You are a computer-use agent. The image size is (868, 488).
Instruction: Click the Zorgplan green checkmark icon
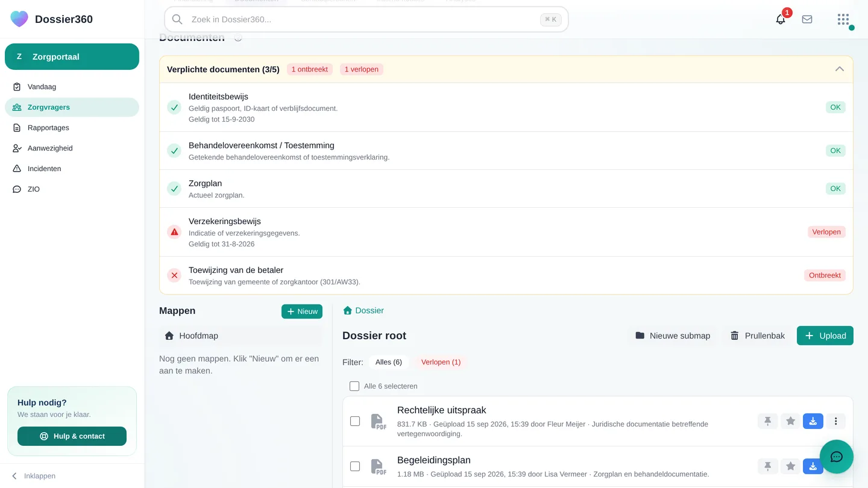tap(174, 189)
